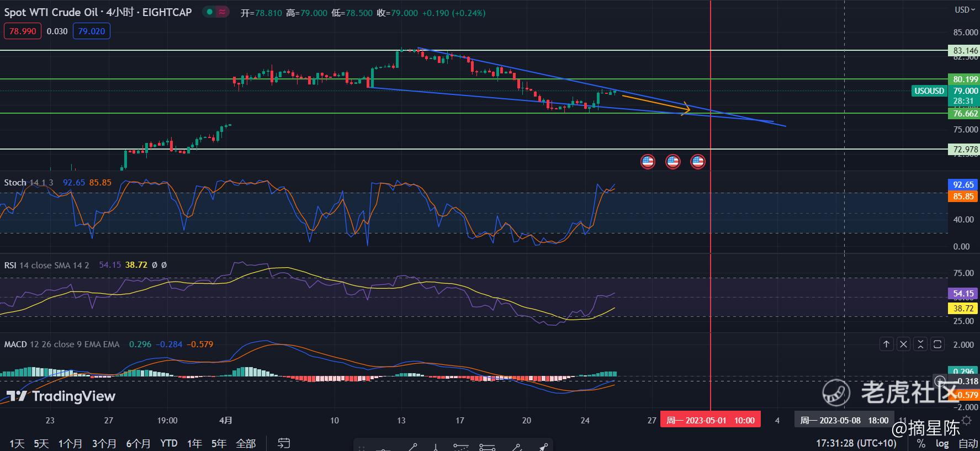Viewport: 980px width, 451px height.
Task: Open the USD currency dropdown
Action: (x=965, y=9)
